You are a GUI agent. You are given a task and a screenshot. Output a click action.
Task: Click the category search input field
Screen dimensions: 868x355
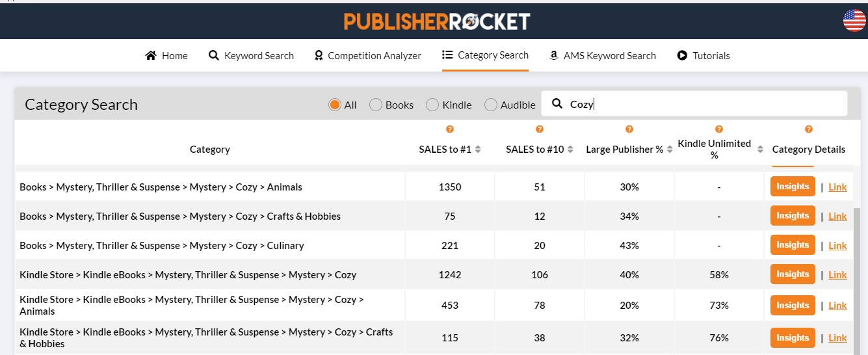tap(694, 103)
